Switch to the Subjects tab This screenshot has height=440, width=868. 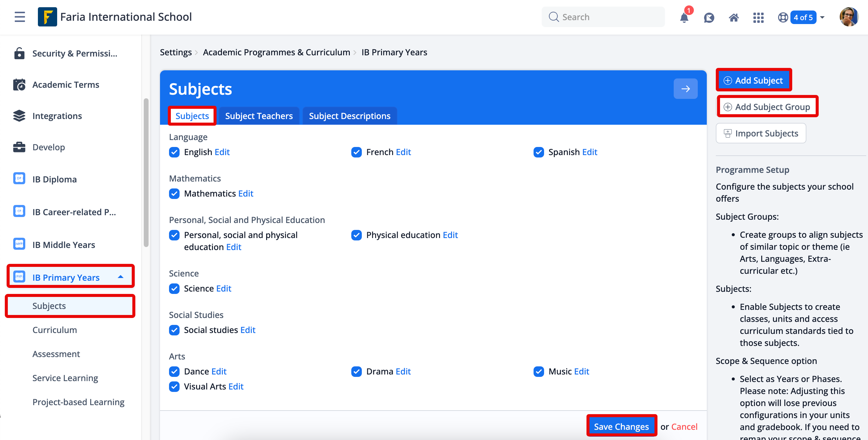pyautogui.click(x=192, y=116)
